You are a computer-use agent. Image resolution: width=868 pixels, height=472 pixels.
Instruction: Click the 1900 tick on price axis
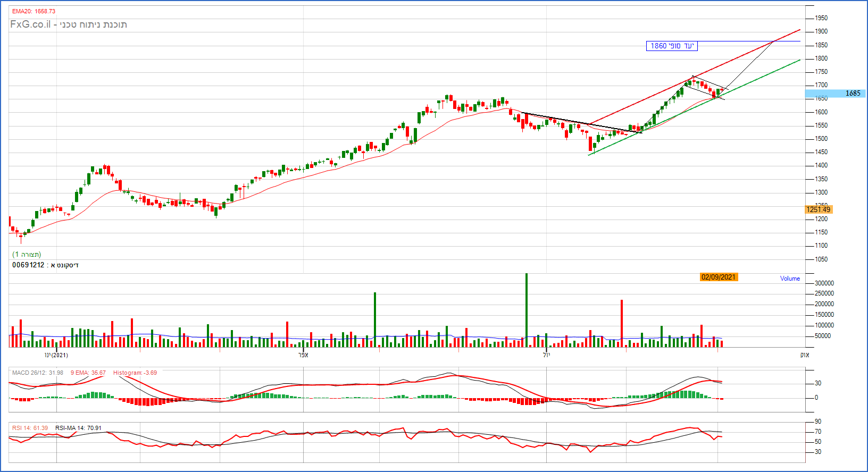[821, 31]
